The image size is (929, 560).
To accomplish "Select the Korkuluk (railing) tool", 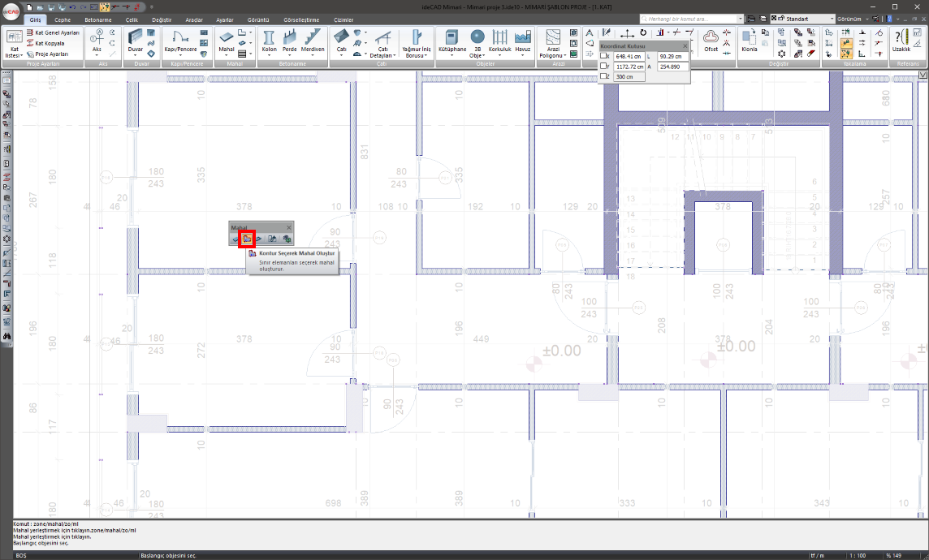I will click(x=499, y=40).
